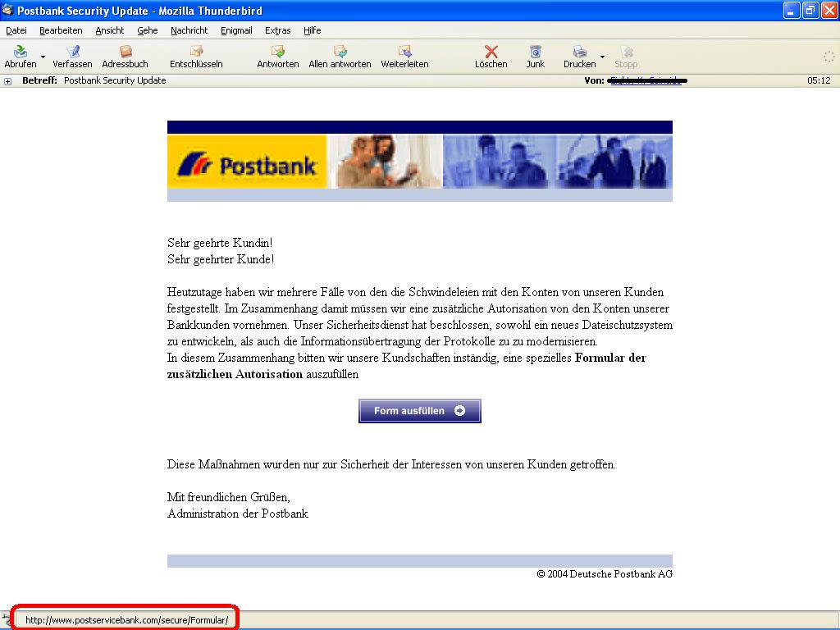Click the subject text Postbank Security Update
The image size is (840, 630).
tap(115, 80)
